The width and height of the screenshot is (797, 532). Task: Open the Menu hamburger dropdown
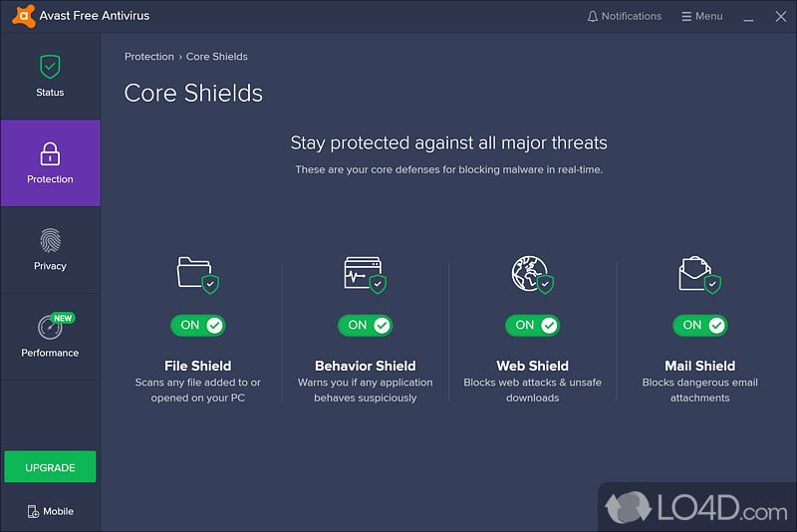(702, 17)
